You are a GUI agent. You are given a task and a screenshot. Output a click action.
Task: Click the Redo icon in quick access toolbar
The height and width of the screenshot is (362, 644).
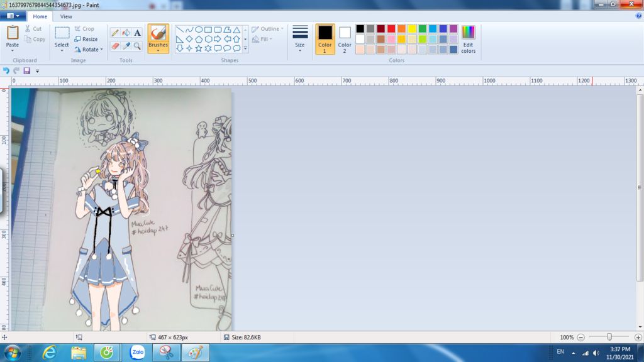(x=16, y=70)
